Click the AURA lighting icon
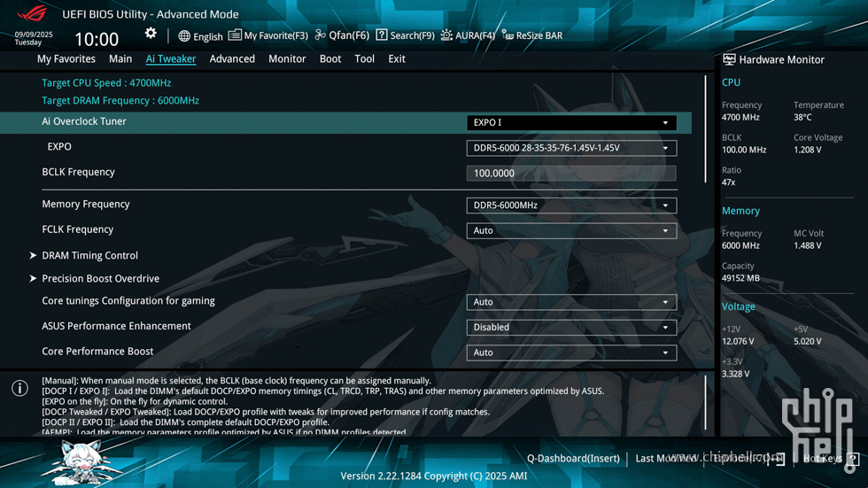 pos(446,35)
